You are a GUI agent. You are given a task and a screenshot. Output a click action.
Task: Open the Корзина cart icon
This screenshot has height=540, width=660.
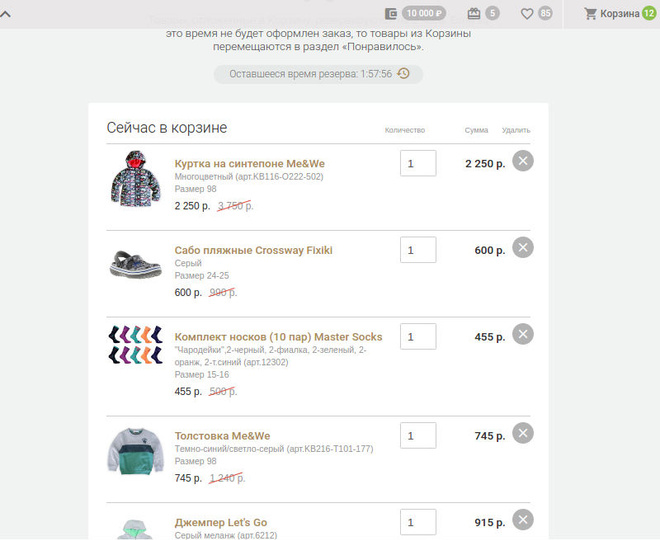(x=591, y=14)
